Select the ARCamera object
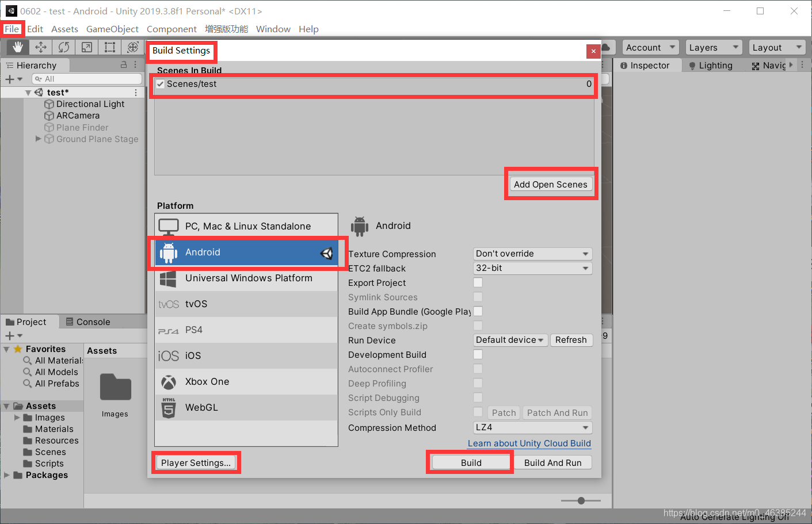 (x=72, y=116)
